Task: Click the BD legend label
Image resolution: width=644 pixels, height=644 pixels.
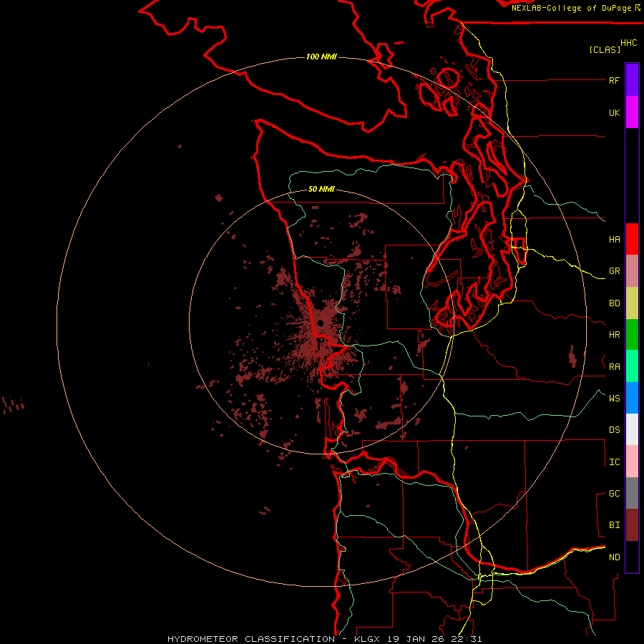Action: point(614,303)
